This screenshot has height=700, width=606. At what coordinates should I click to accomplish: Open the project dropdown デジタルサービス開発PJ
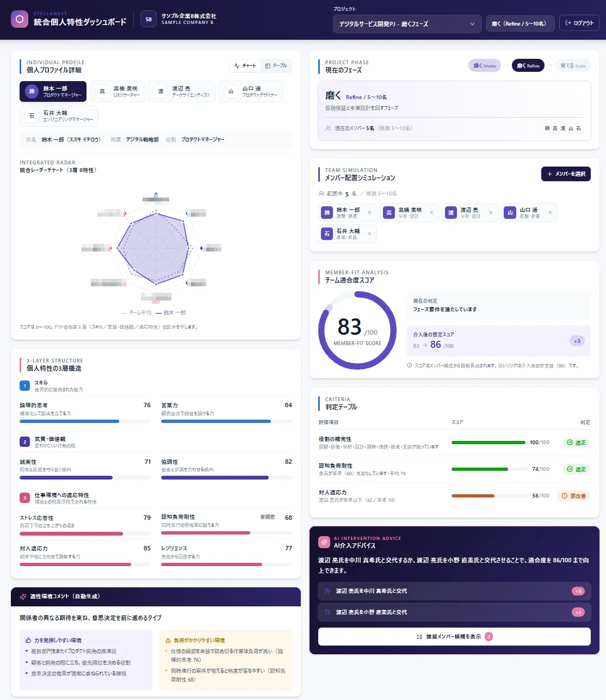pos(407,24)
